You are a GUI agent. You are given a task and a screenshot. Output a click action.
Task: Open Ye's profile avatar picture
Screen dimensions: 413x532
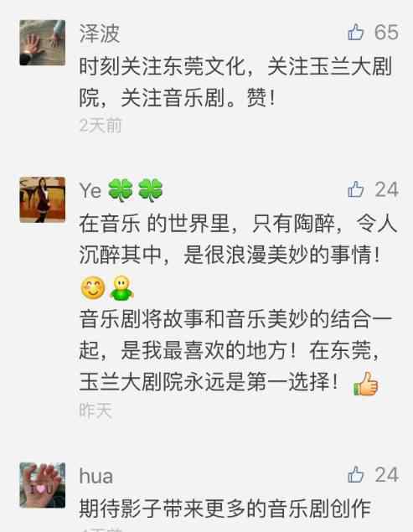coord(43,200)
